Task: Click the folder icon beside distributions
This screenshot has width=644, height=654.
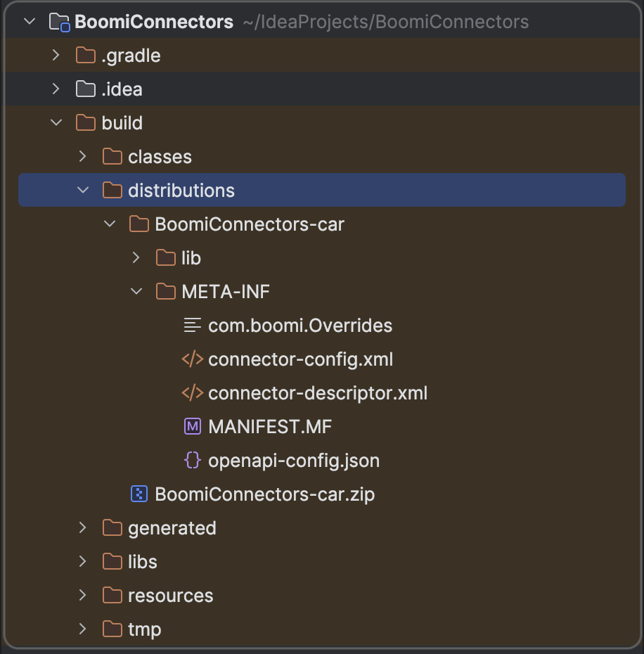Action: [111, 190]
